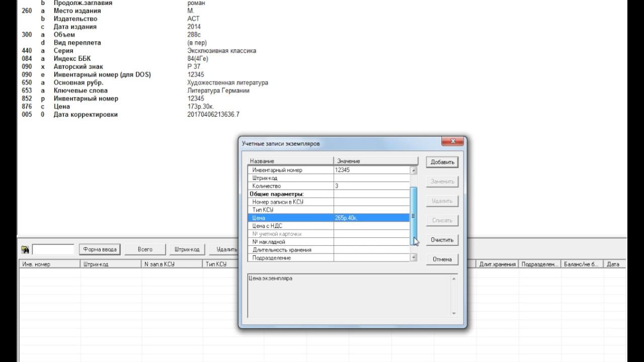644x362 pixels.
Task: Click the Добавить button
Action: pyautogui.click(x=442, y=162)
